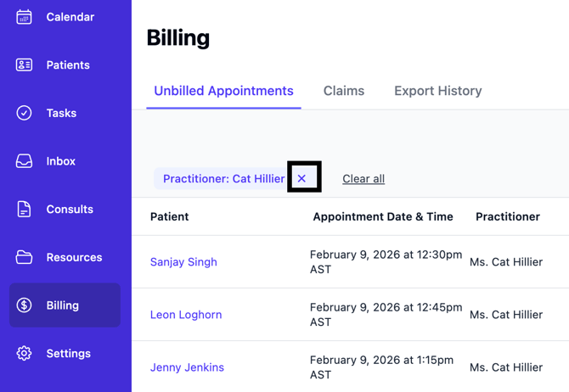This screenshot has height=392, width=569.
Task: Open patient Jenny Jenkins
Action: tap(187, 367)
